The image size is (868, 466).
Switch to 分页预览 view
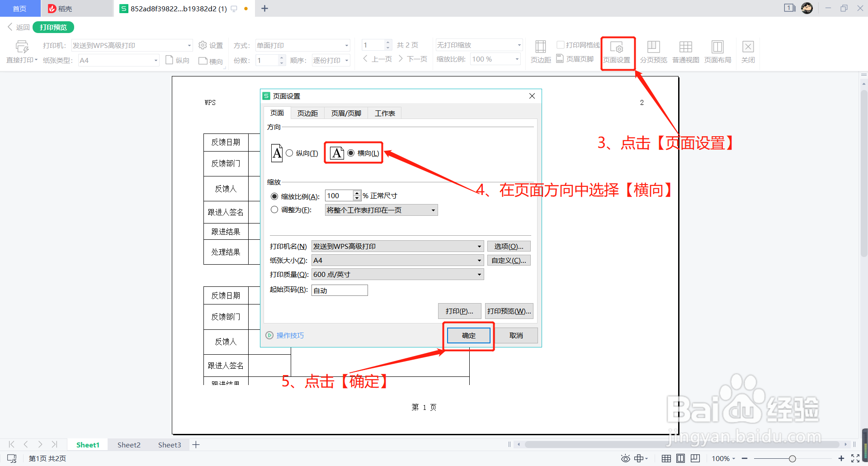click(653, 51)
